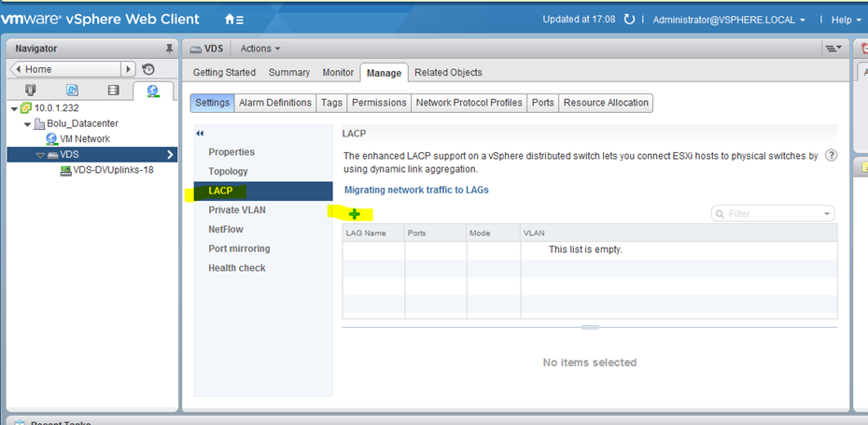Sort by Mode column header

(494, 234)
